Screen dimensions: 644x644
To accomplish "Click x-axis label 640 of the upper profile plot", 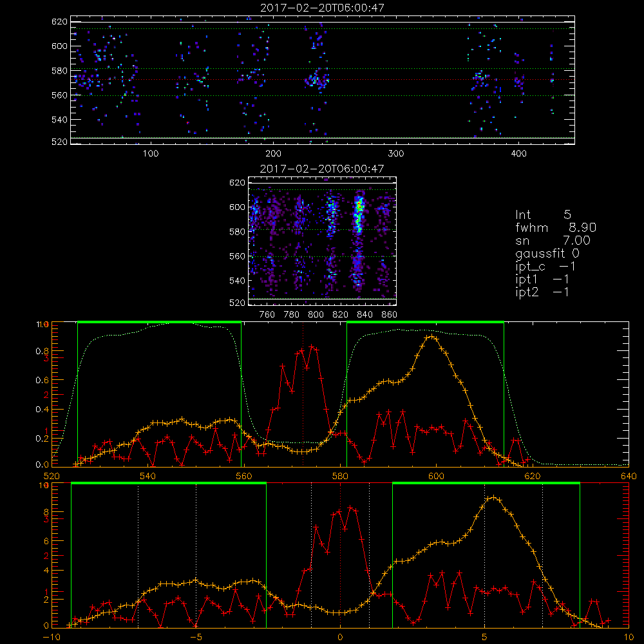I will [x=629, y=477].
